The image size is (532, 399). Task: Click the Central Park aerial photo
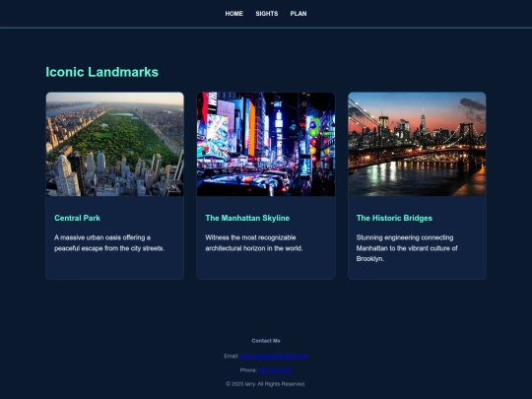(x=115, y=144)
